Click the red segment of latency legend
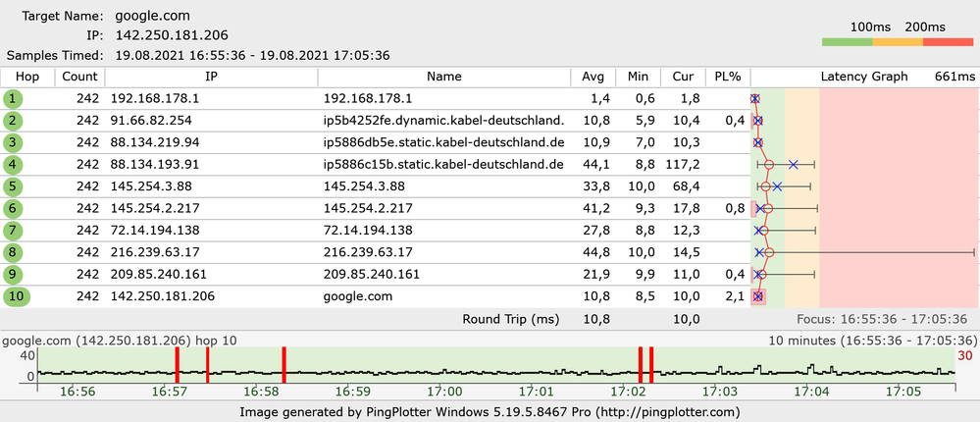 [x=949, y=42]
